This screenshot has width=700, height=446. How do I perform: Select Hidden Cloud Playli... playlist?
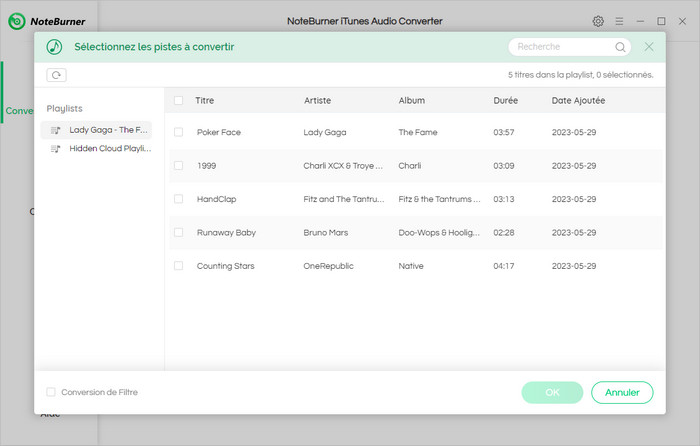96,149
